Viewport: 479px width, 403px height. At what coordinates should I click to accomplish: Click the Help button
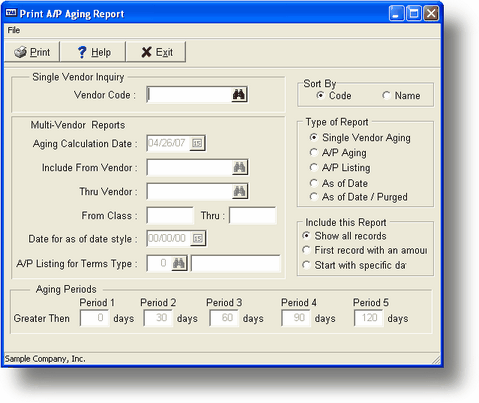point(93,52)
